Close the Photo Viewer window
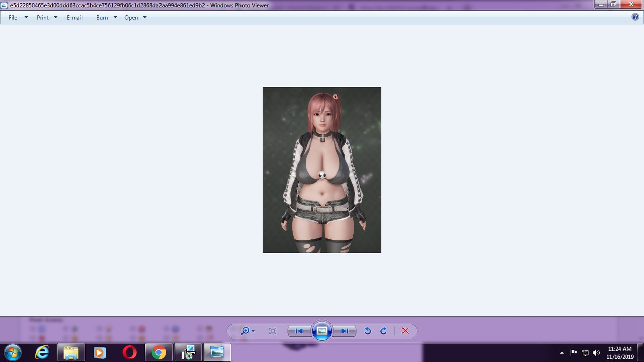 point(631,4)
